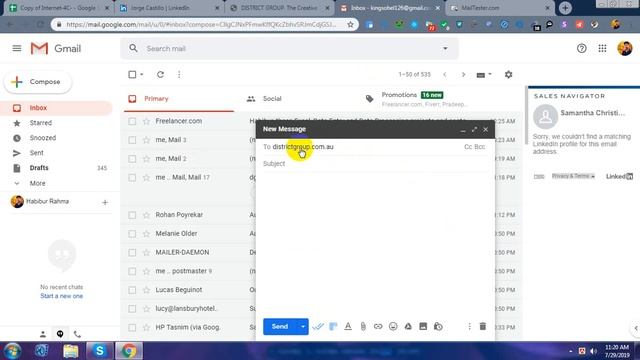Open the Send options dropdown arrow
Screen dimensions: 640x360
coord(303,327)
